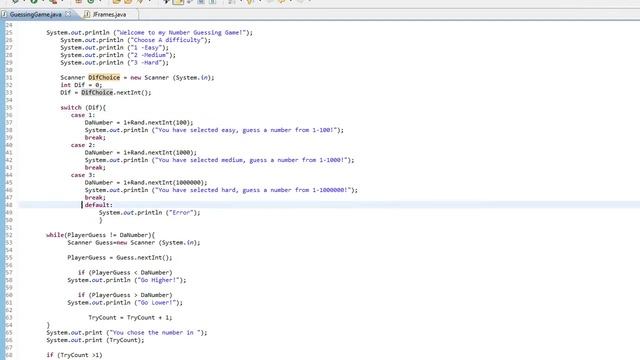Click the break statement on line 43
Viewport: 640px width, 360px height.
coord(95,167)
